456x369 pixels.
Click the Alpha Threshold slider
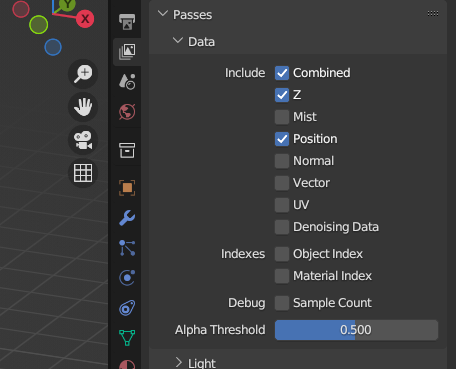(x=356, y=330)
